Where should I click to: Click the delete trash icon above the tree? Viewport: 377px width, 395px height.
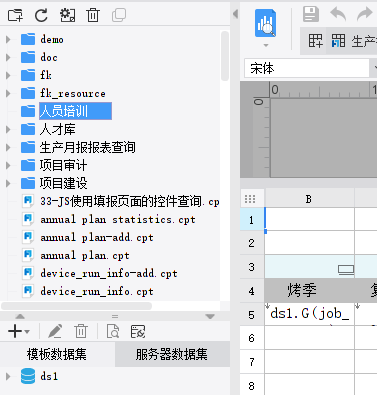pos(93,15)
